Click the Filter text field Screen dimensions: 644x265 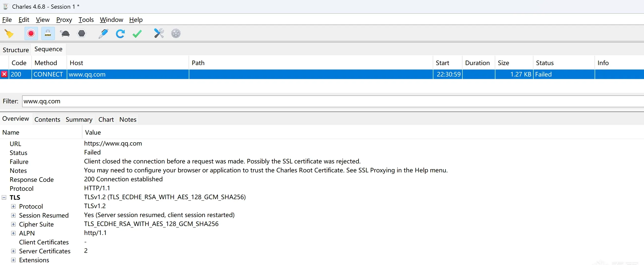click(x=333, y=101)
